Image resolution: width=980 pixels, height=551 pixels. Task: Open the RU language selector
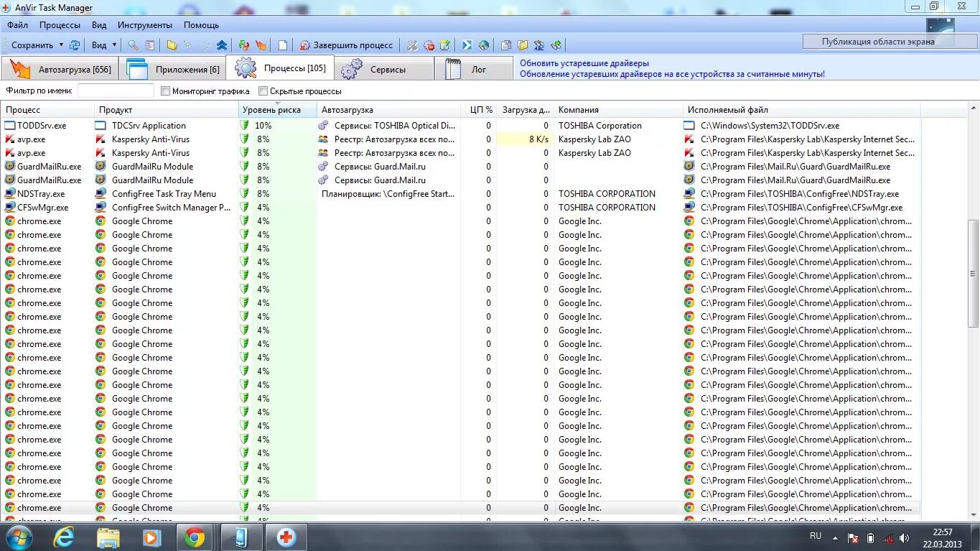[x=816, y=536]
